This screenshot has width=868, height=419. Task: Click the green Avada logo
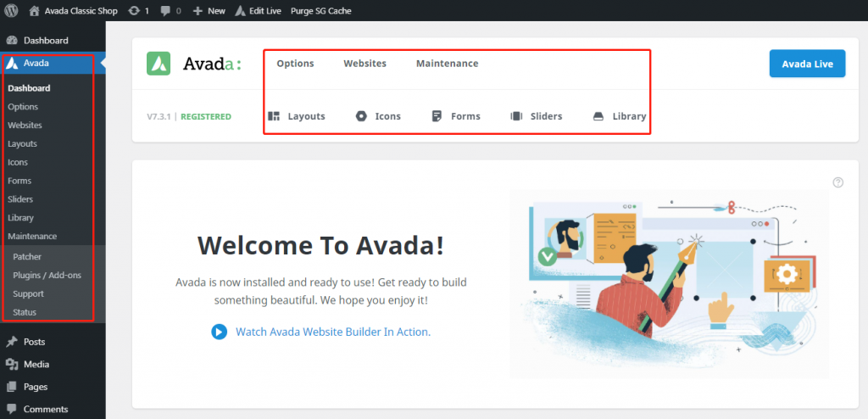click(159, 64)
